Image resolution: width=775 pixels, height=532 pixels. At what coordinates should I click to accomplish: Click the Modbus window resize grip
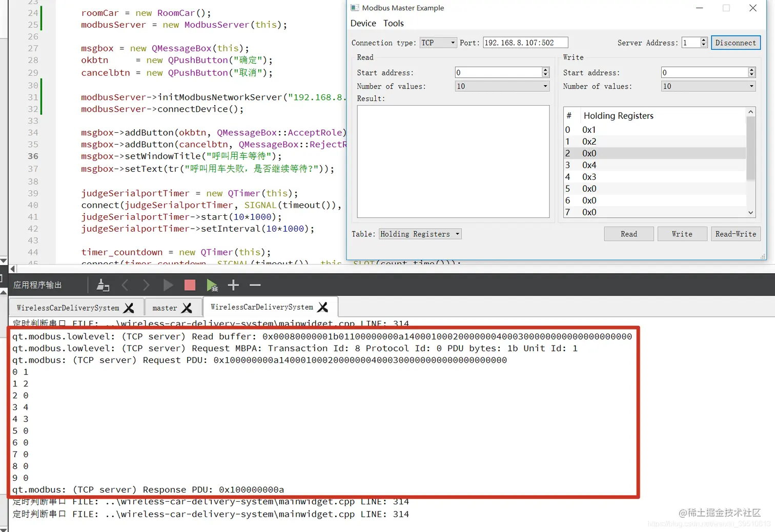coord(763,256)
